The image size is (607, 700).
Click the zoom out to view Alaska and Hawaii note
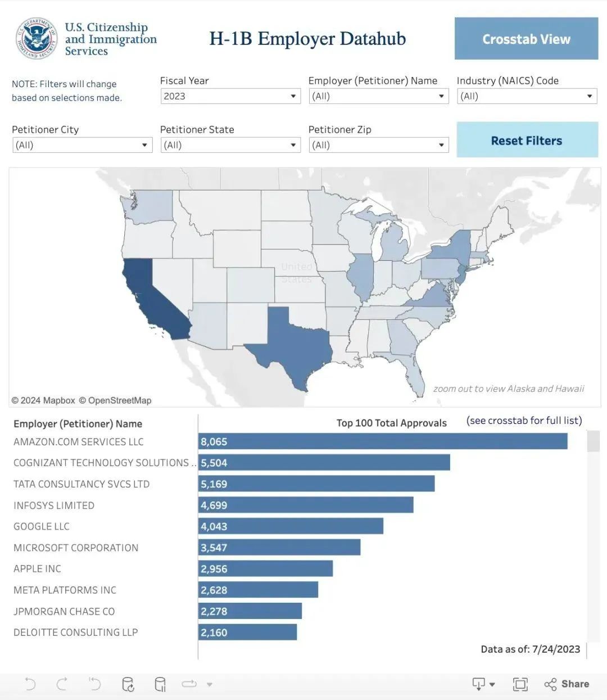click(x=509, y=389)
